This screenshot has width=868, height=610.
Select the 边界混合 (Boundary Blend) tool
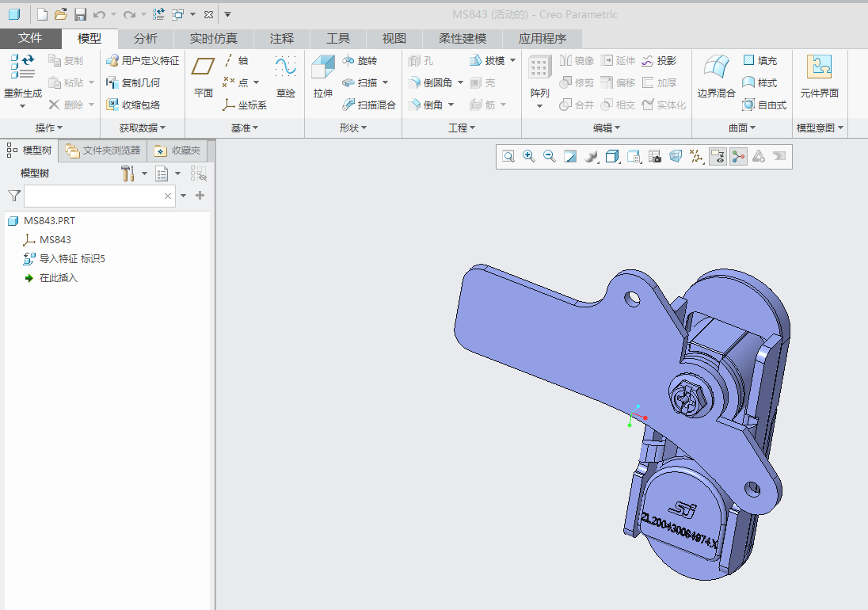[716, 76]
